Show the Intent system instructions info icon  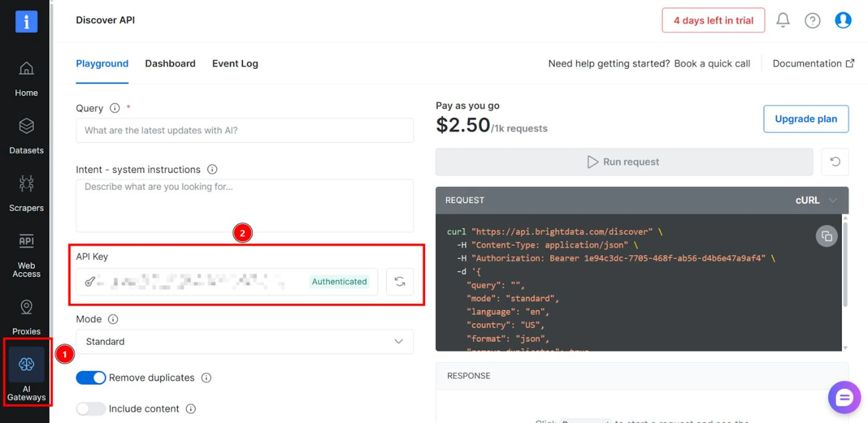point(212,169)
